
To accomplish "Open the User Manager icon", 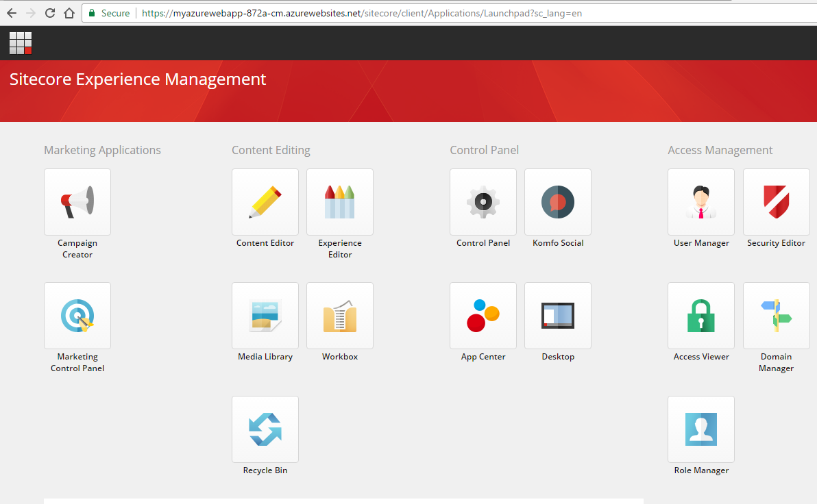I will 700,202.
